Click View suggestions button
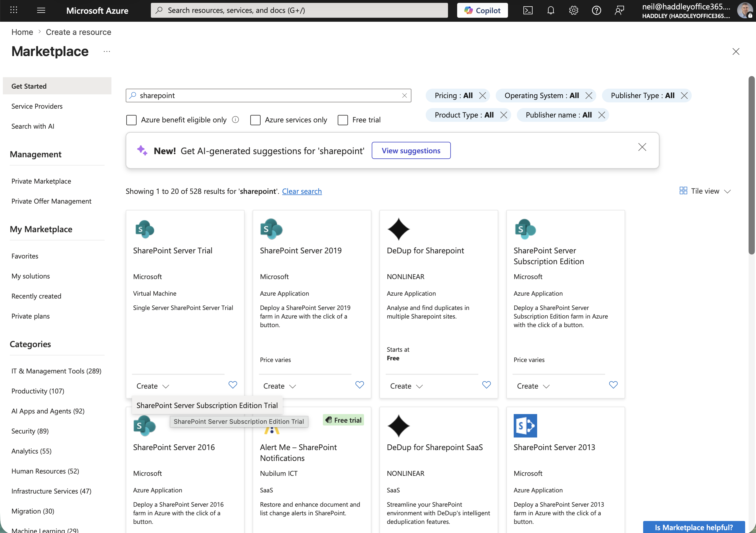 411,151
